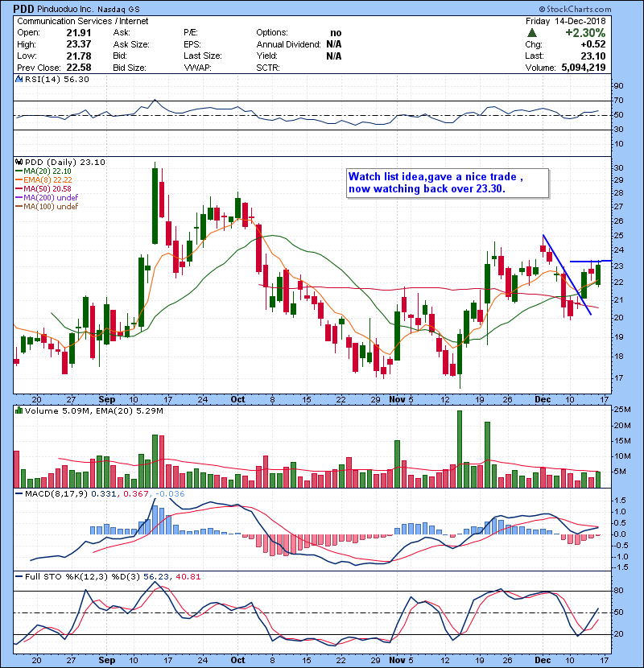Image resolution: width=644 pixels, height=668 pixels.
Task: Click the orange EMA(8) legend line swatch
Action: (x=19, y=180)
